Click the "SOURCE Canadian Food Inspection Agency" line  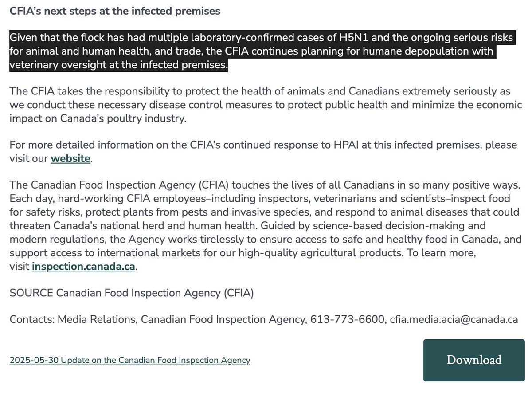point(131,293)
